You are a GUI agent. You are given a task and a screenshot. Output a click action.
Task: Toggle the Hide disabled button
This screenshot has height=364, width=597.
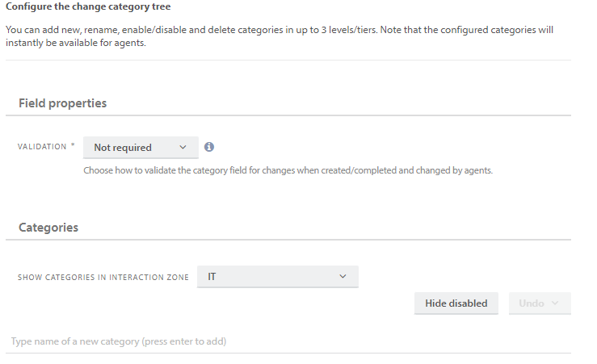click(x=456, y=303)
